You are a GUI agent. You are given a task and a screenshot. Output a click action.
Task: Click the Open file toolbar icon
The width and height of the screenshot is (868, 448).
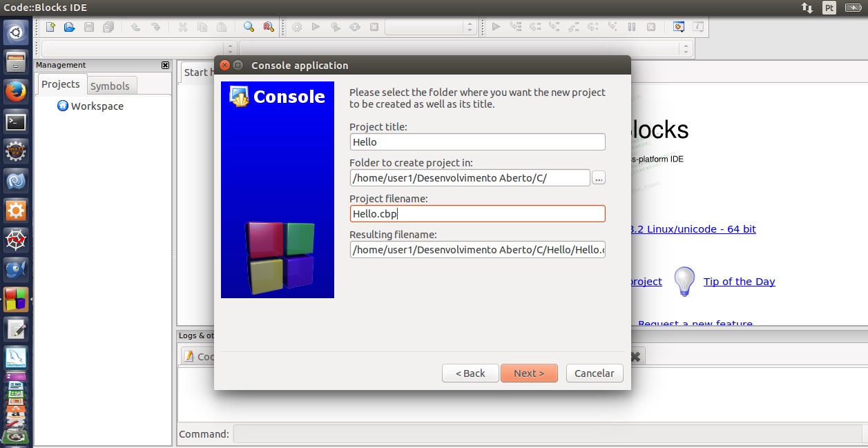(x=69, y=27)
